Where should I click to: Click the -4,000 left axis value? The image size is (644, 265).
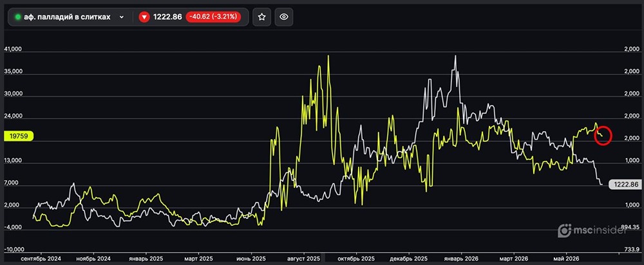pos(12,227)
